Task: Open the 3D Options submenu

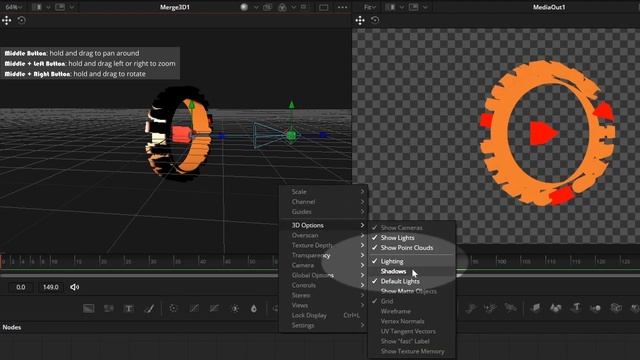Action: point(323,225)
